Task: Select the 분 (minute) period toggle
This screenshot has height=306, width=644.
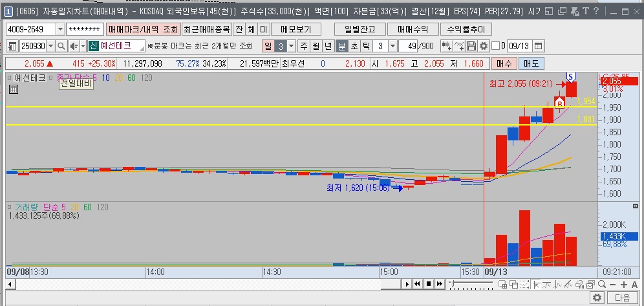Action: pyautogui.click(x=341, y=46)
